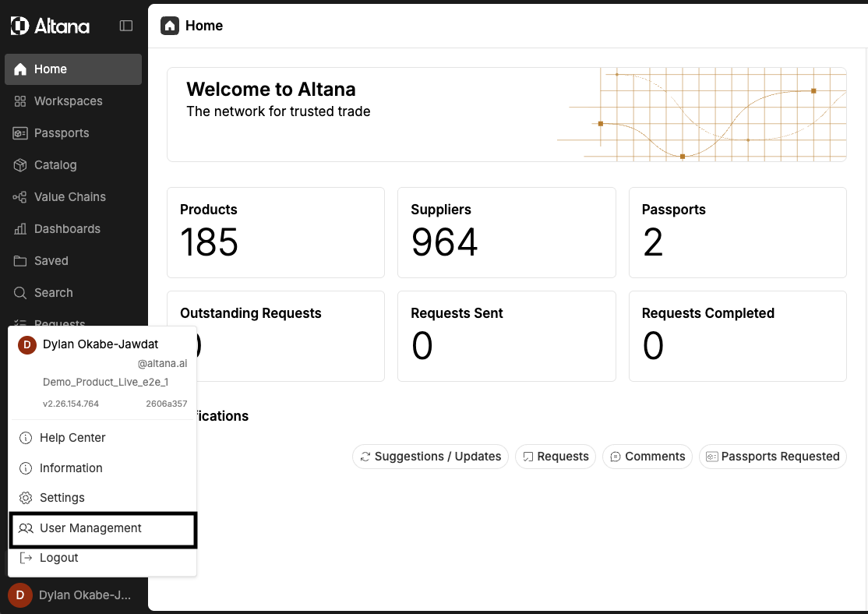Open the Products card showing 185

[276, 232]
